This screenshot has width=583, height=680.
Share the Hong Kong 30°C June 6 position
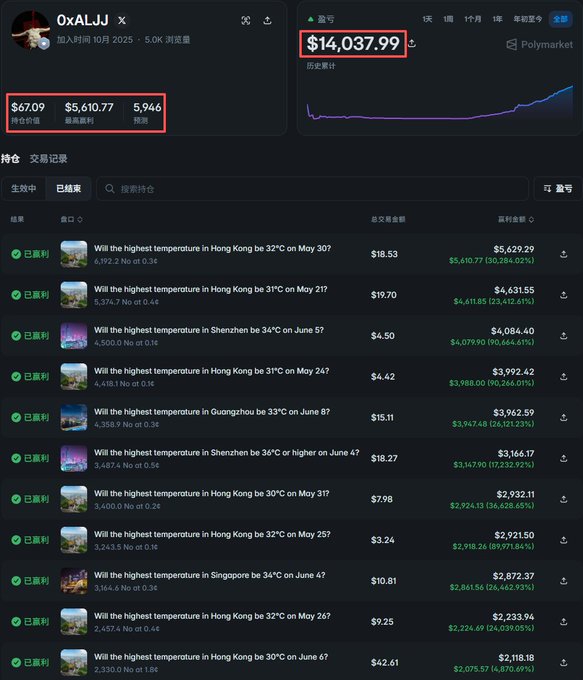click(563, 662)
